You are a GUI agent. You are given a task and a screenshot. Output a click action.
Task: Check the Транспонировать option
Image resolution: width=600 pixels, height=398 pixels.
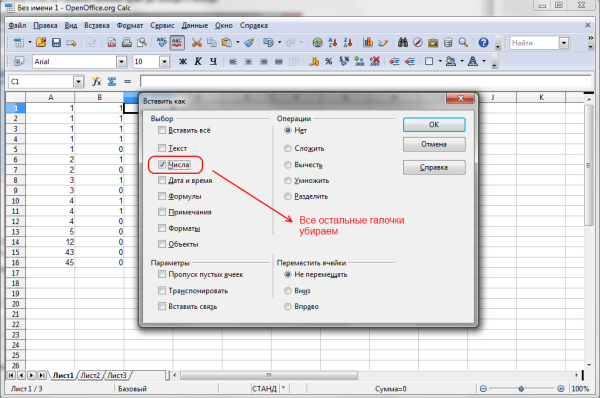click(162, 290)
